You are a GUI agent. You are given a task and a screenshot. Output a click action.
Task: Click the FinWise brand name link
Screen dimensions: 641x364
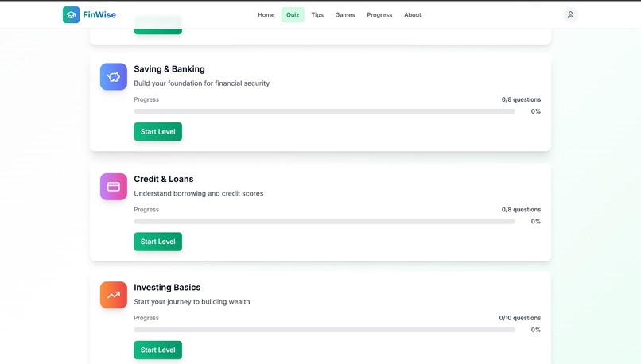[x=99, y=15]
